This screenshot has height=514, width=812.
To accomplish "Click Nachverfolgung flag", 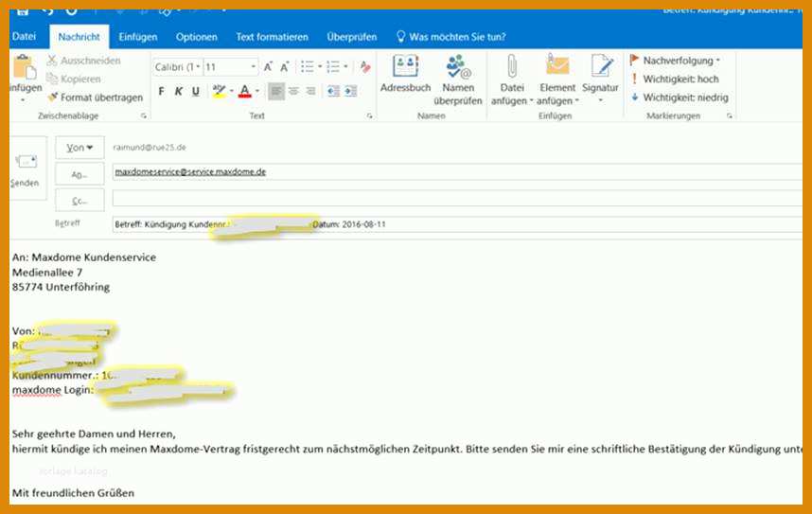I will [x=675, y=61].
